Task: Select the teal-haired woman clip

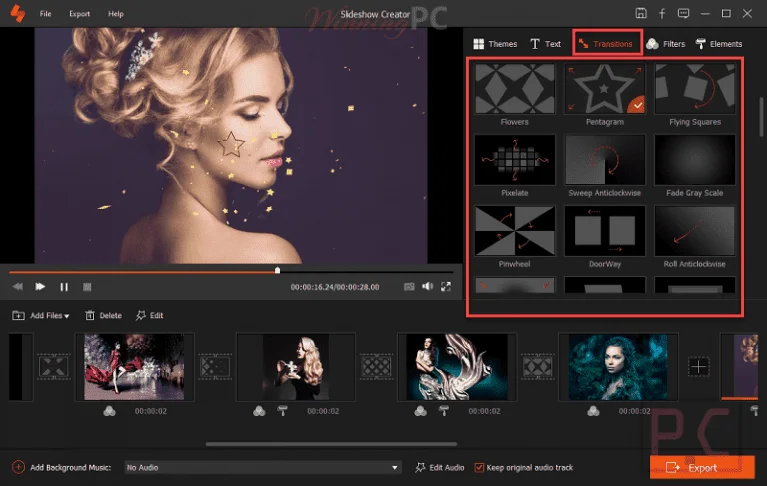Action: coord(618,367)
